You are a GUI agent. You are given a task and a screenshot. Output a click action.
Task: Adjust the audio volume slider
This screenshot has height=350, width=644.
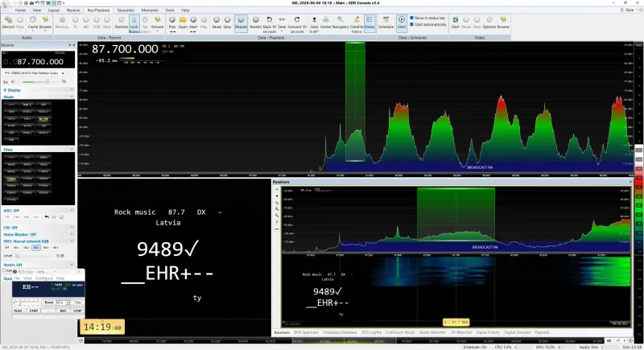click(39, 81)
